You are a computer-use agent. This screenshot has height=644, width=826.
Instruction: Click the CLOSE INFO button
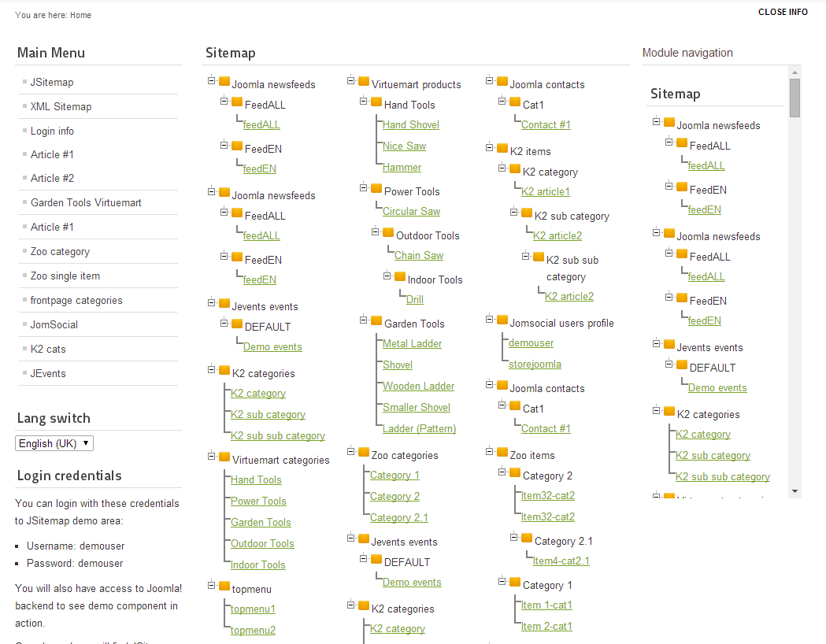click(x=783, y=12)
